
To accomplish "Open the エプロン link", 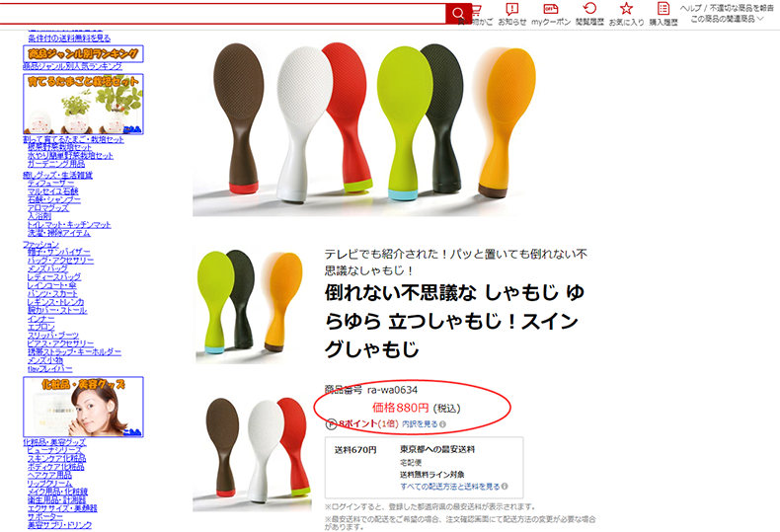I will coord(41,327).
